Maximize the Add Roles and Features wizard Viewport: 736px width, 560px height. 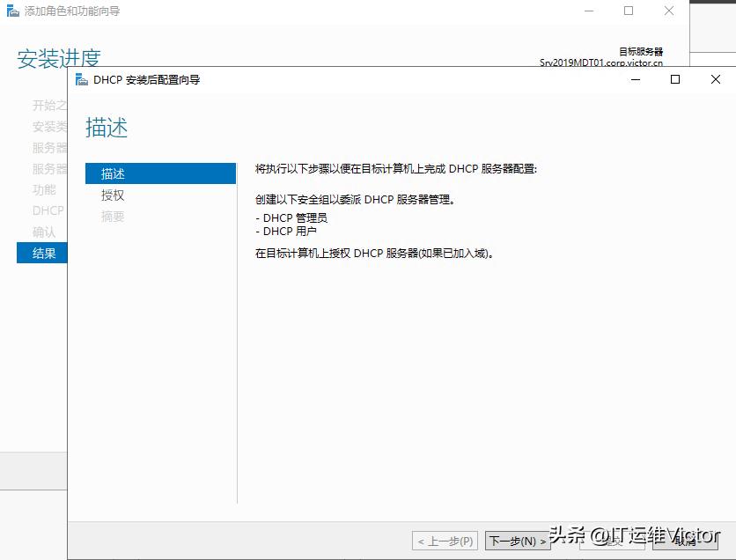(627, 11)
